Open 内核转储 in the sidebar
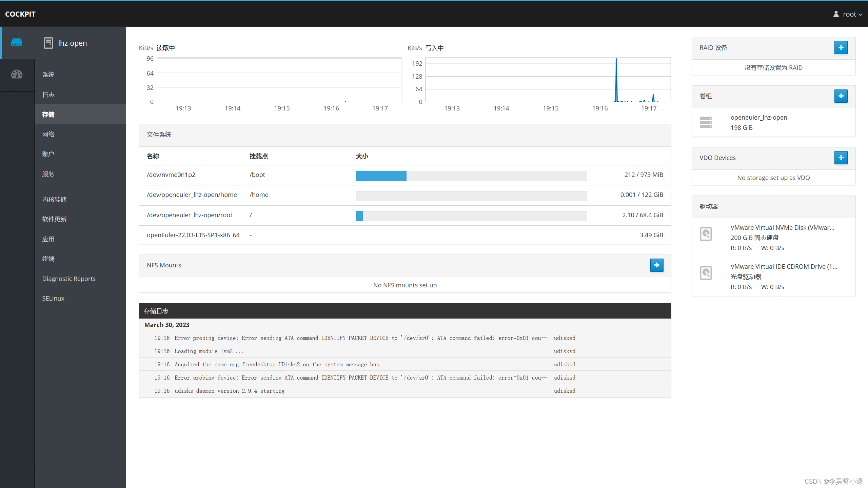Viewport: 868px width, 488px height. [x=80, y=200]
